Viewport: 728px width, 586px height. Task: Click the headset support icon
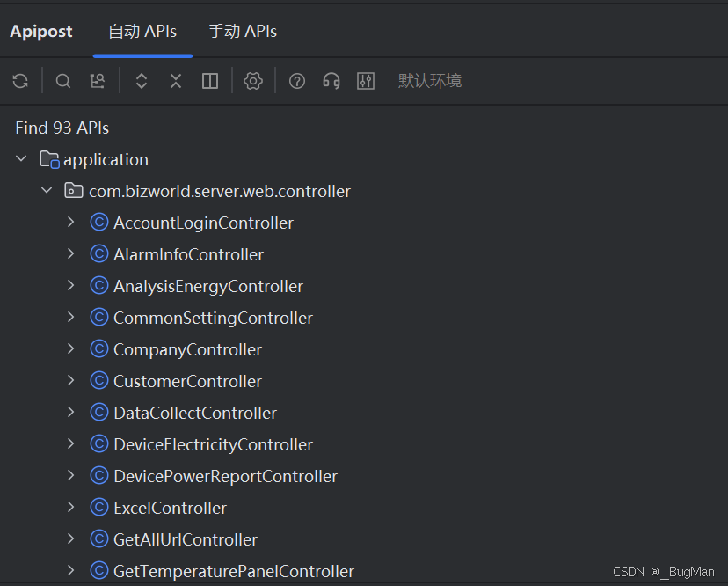point(331,81)
